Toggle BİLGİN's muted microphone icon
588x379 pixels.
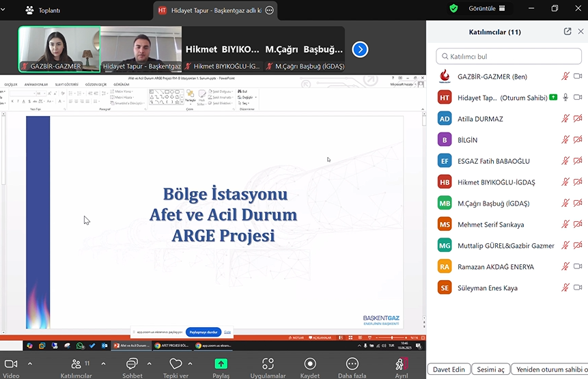click(x=565, y=139)
